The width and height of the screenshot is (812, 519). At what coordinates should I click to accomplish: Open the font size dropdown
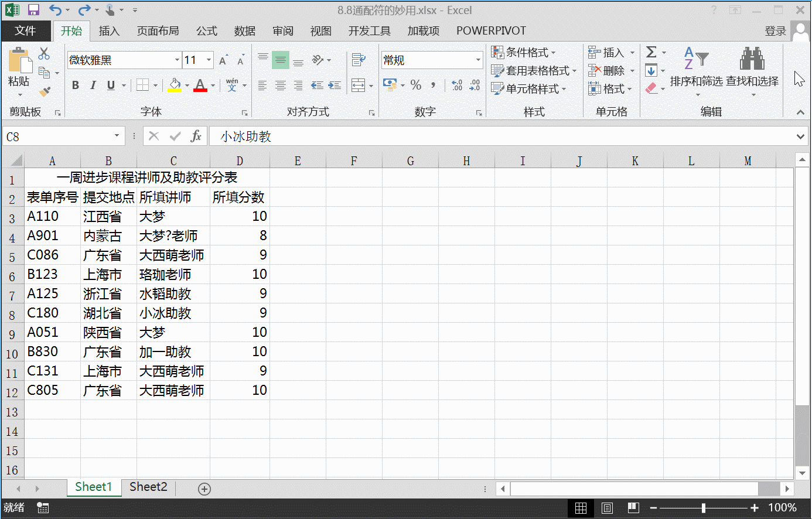(207, 60)
